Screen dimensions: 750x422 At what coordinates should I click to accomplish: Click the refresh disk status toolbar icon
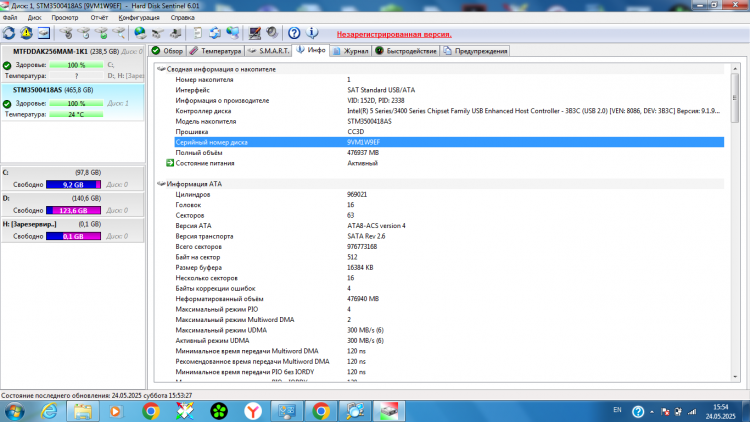coord(9,33)
